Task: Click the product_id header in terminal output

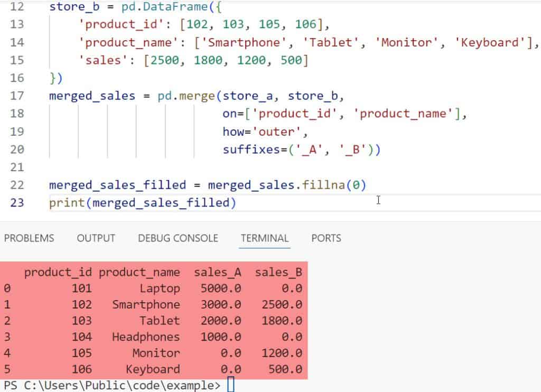Action: 58,273
